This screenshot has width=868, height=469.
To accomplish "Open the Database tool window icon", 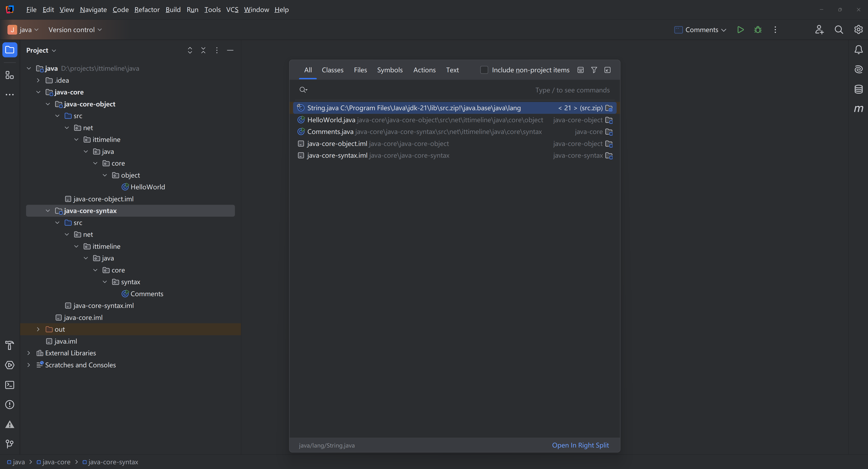I will tap(858, 89).
